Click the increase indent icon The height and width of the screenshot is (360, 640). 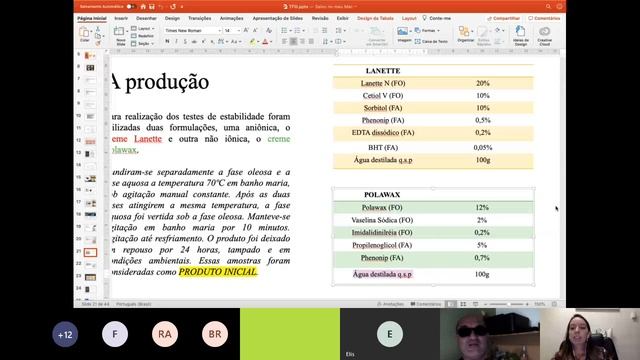(x=324, y=31)
